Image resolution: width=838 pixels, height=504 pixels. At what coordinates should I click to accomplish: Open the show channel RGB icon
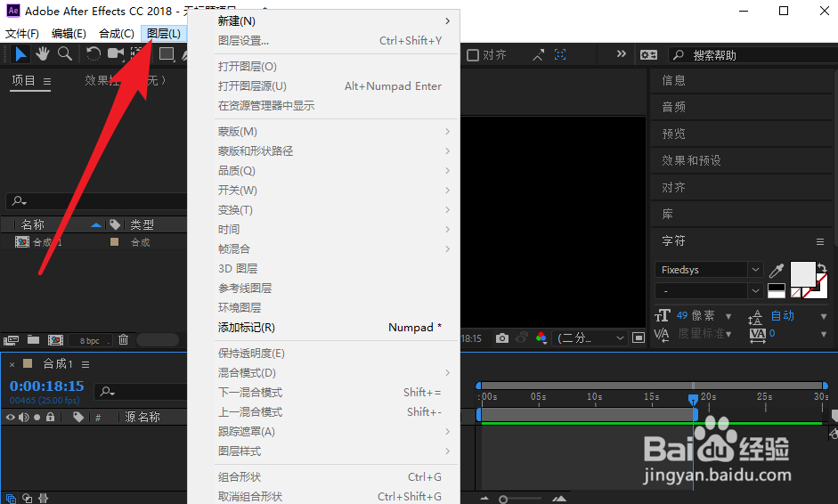(x=541, y=337)
